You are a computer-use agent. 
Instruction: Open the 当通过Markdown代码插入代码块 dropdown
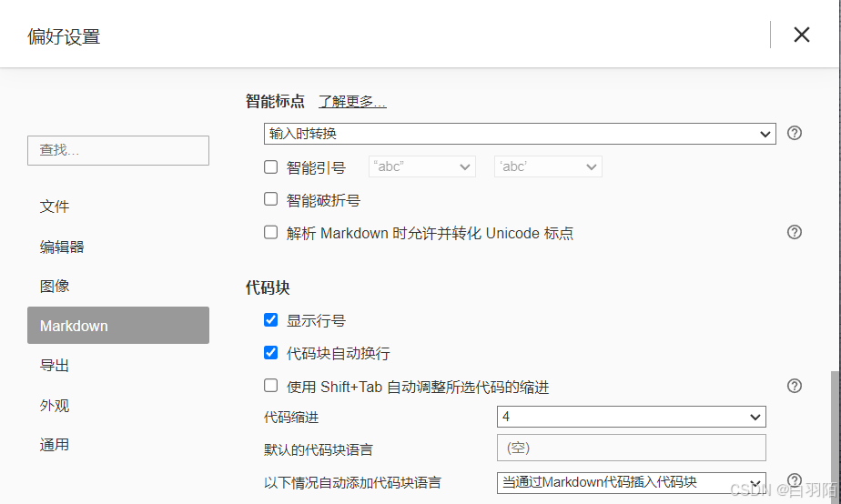pyautogui.click(x=632, y=482)
